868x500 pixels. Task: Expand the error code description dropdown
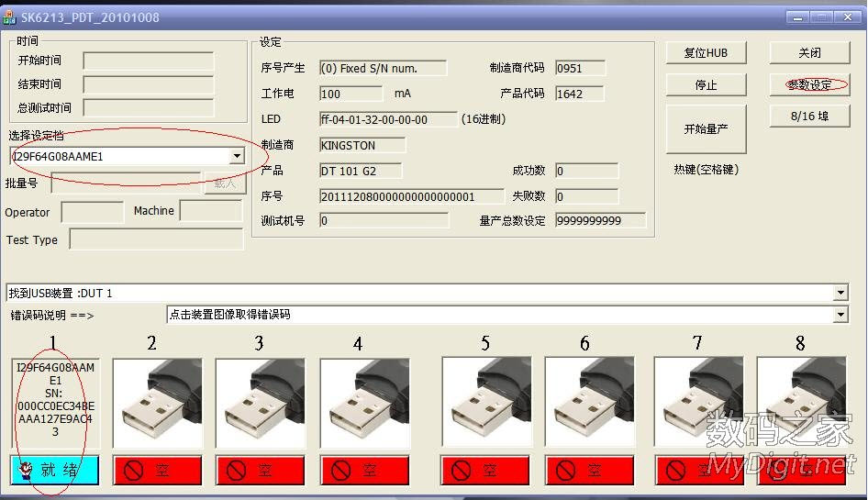[x=840, y=315]
